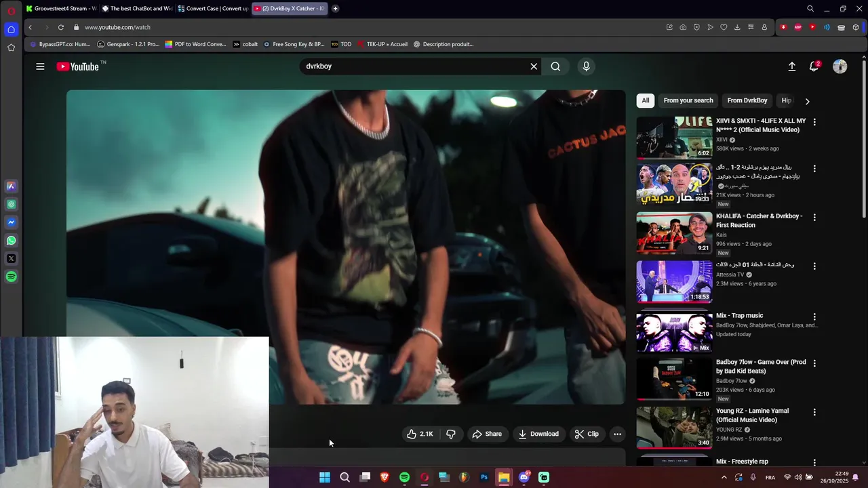Download this video
The image size is (868, 488).
point(538,434)
